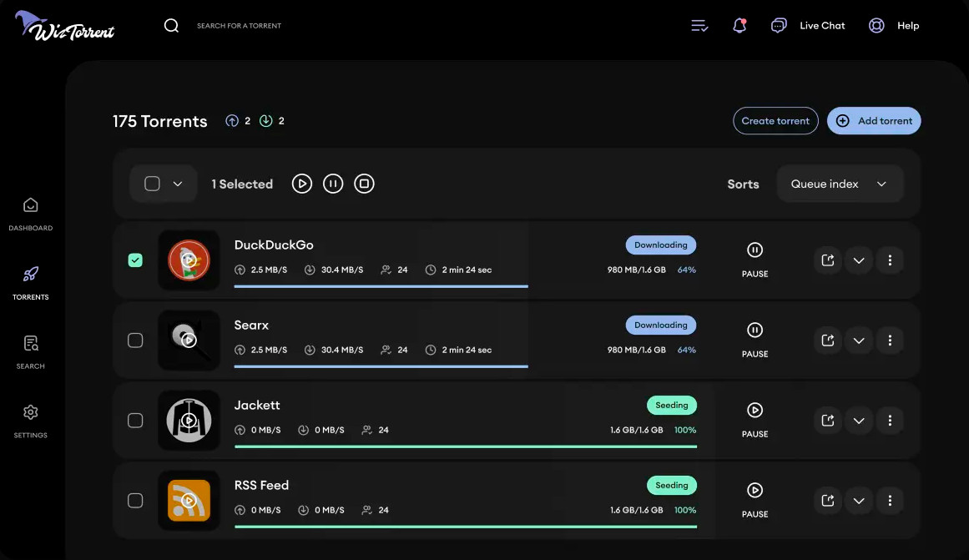Share the DuckDuckGo torrent

click(x=827, y=260)
